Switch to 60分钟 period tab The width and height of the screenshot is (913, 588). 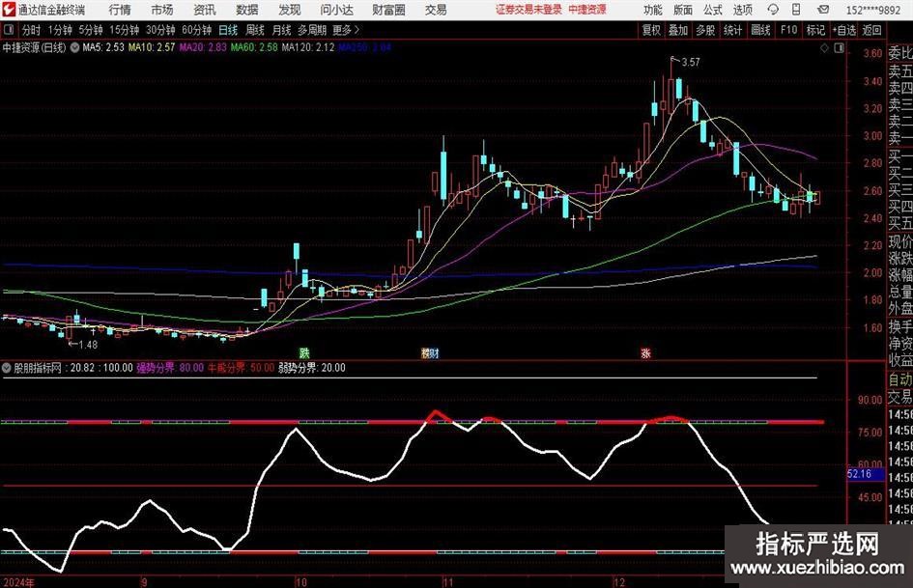(x=197, y=30)
